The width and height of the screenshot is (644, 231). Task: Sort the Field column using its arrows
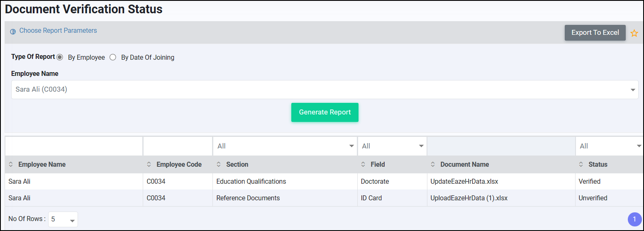click(x=363, y=165)
